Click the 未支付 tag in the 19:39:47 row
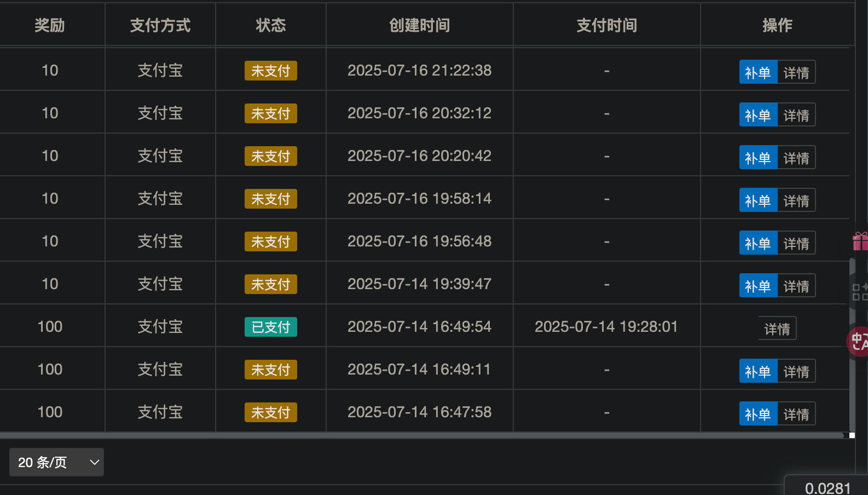 pyautogui.click(x=270, y=284)
